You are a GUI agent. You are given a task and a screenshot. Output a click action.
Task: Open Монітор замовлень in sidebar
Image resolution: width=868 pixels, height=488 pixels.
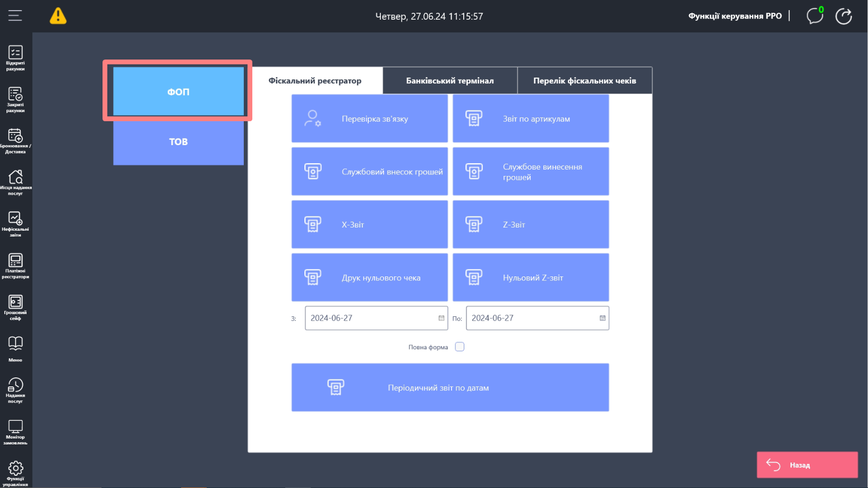point(15,432)
